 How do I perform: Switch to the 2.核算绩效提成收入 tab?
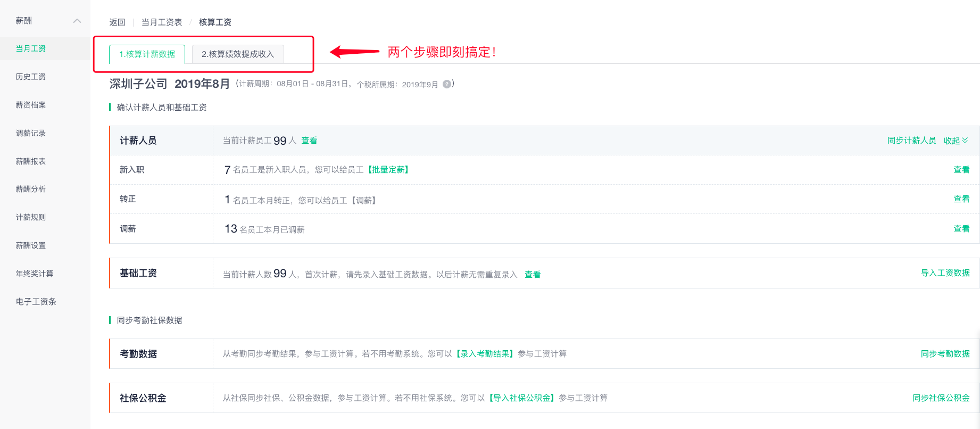[238, 54]
